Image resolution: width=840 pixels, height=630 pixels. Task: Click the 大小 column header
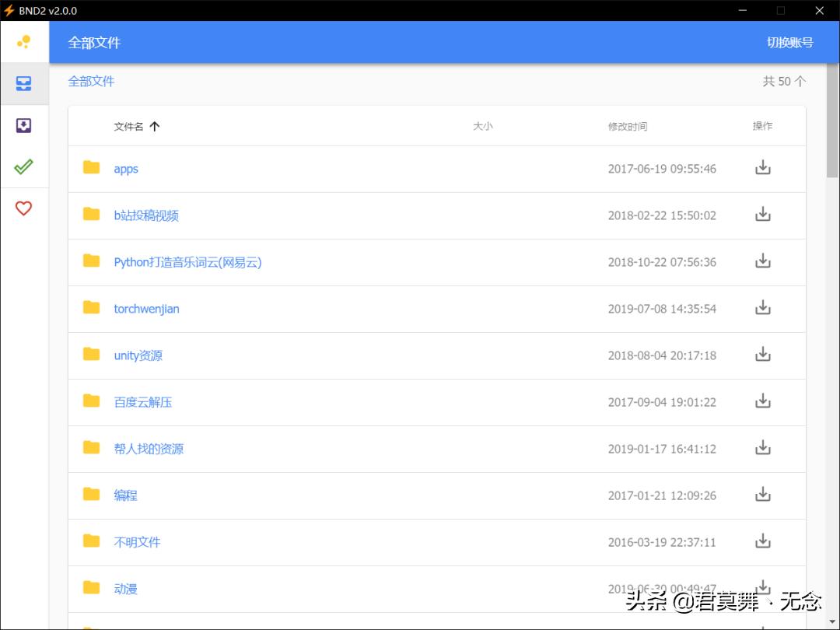click(x=483, y=125)
